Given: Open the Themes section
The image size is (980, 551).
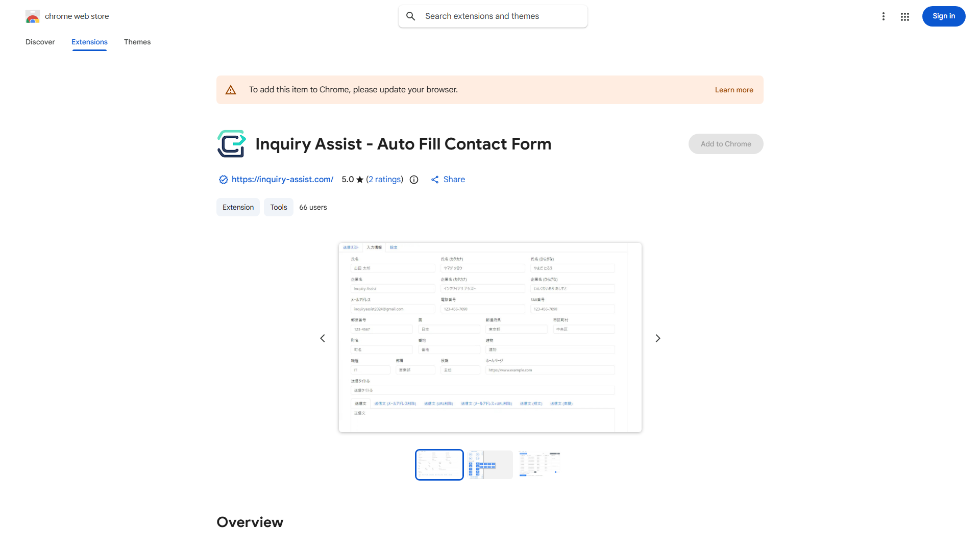Looking at the screenshot, I should coord(137,42).
